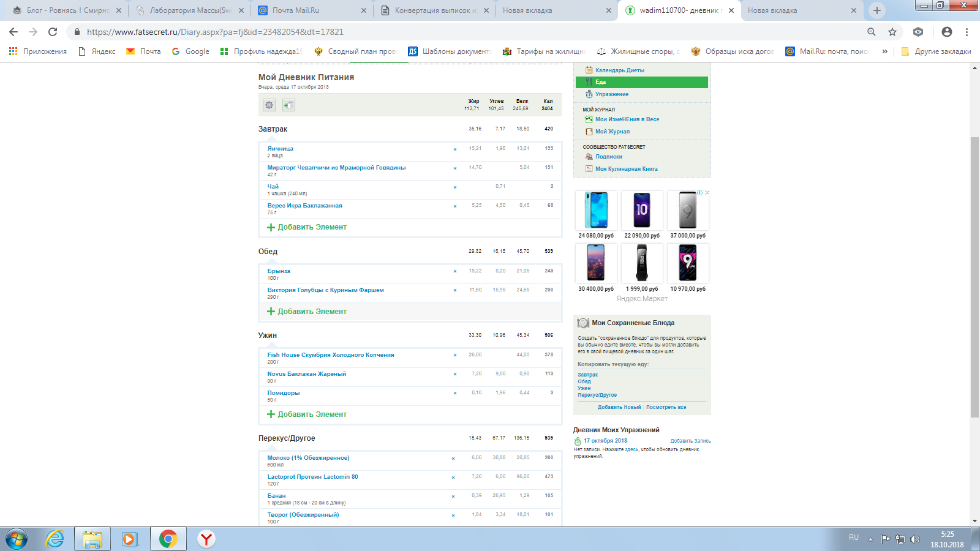Delete the Брынза entry using its x
Viewport: 980px width, 551px height.
(x=454, y=271)
